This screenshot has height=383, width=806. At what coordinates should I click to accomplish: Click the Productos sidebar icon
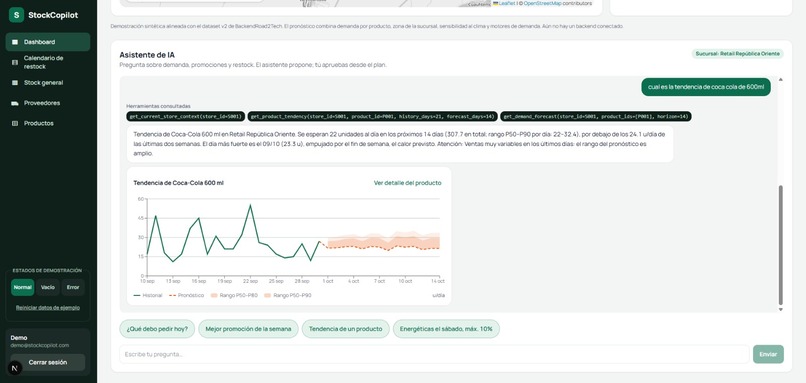click(15, 123)
